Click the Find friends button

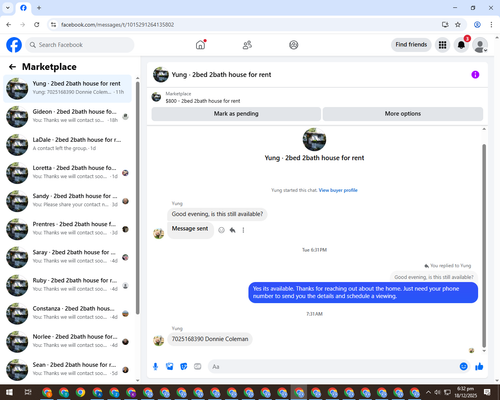(x=411, y=45)
